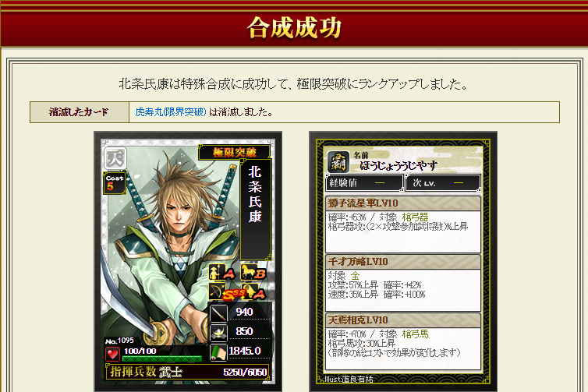Click the 指揮兵数 5250/6050 bar
The image size is (588, 392).
tap(187, 372)
